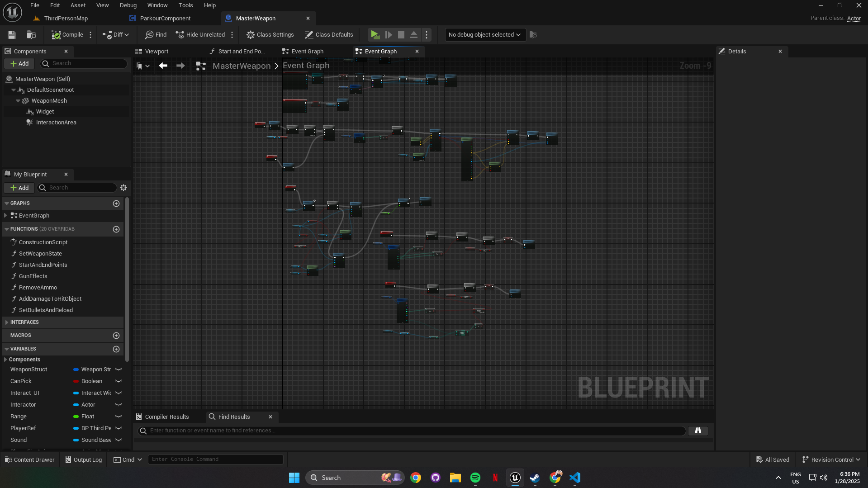Click the Browse to asset icon

click(31, 35)
